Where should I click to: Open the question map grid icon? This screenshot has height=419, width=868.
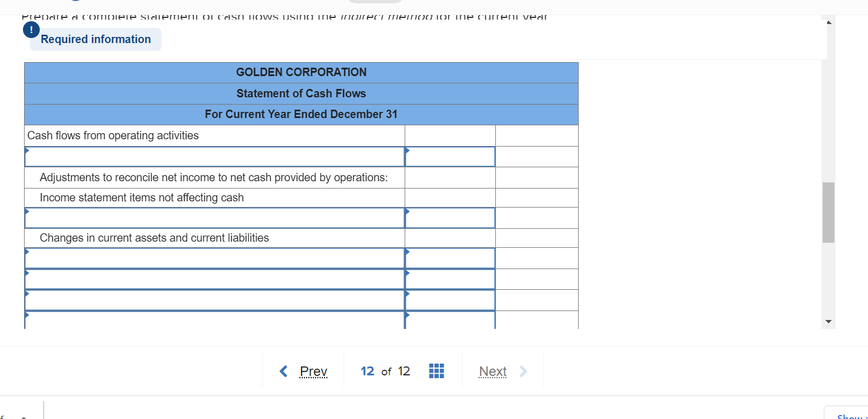437,371
